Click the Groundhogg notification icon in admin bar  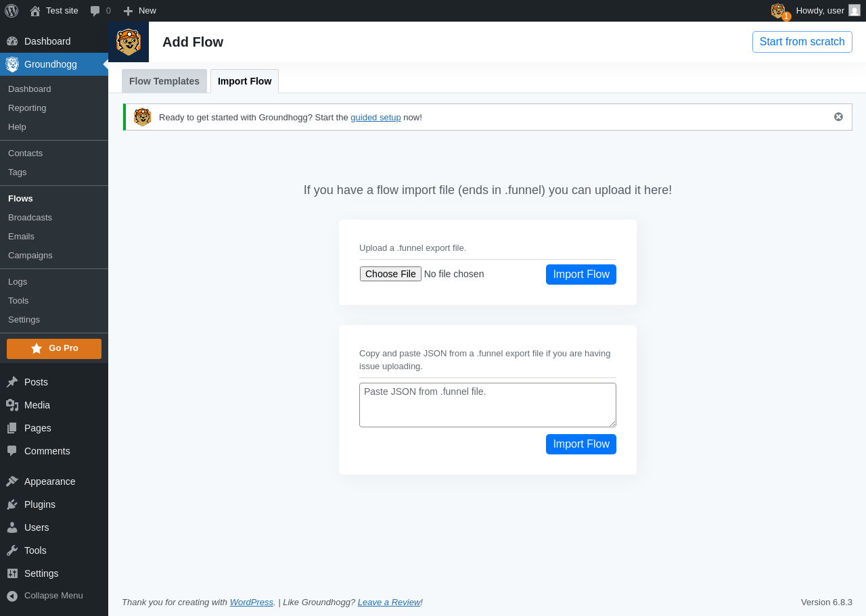(x=779, y=11)
